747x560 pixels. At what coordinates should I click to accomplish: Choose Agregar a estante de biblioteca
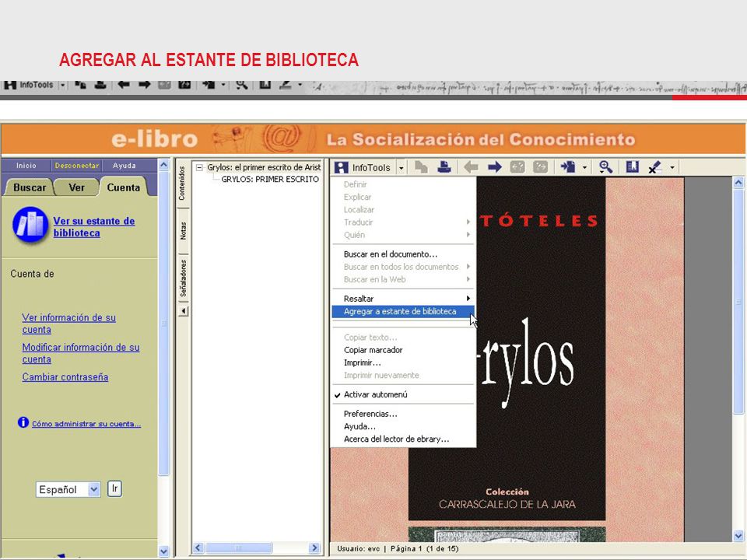403,311
